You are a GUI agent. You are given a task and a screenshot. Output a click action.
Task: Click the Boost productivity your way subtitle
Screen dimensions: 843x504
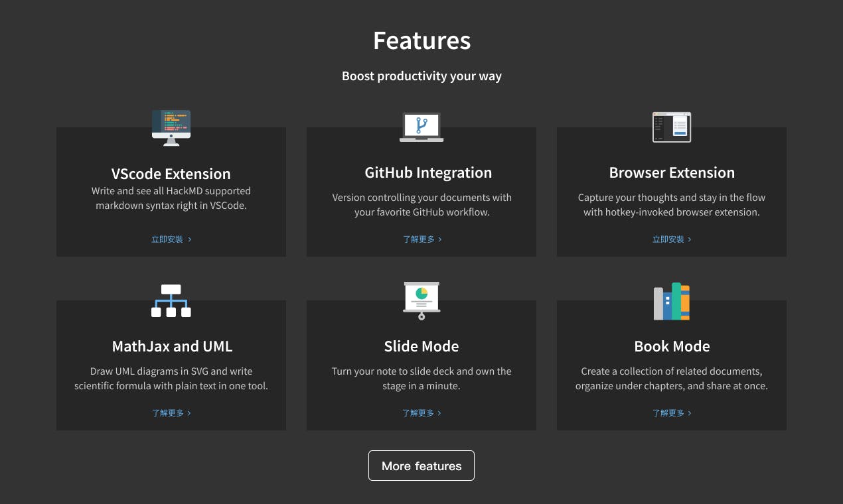click(x=421, y=76)
